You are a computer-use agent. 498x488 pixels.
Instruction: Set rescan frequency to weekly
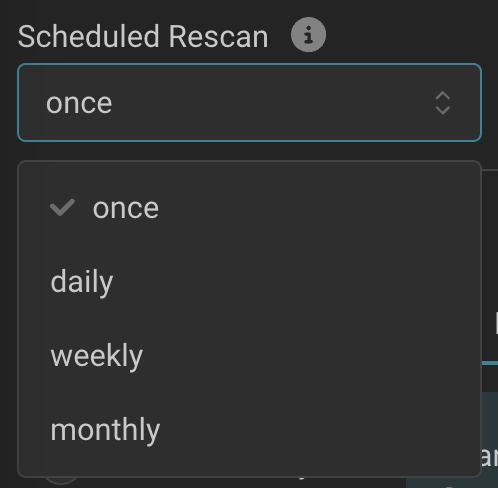249,356
